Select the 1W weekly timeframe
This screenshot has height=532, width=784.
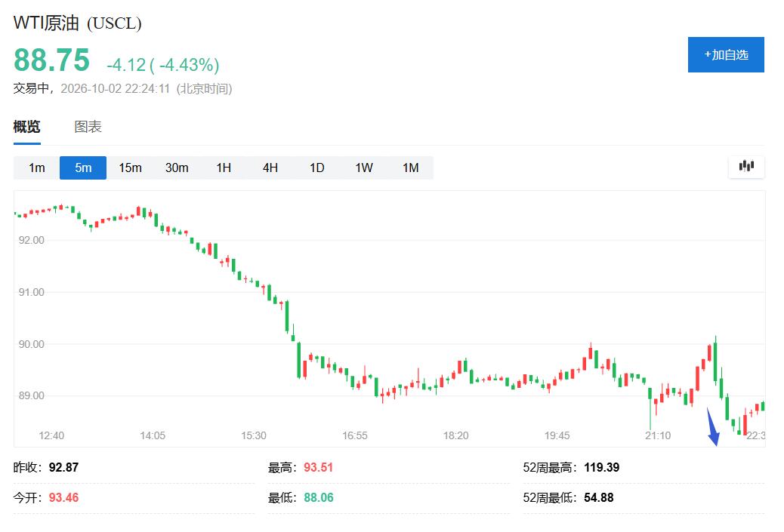coord(364,168)
